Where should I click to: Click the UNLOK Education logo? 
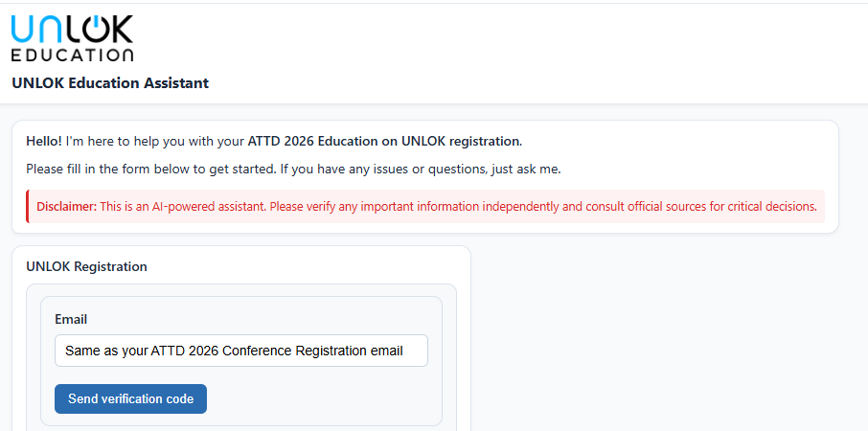(x=72, y=38)
